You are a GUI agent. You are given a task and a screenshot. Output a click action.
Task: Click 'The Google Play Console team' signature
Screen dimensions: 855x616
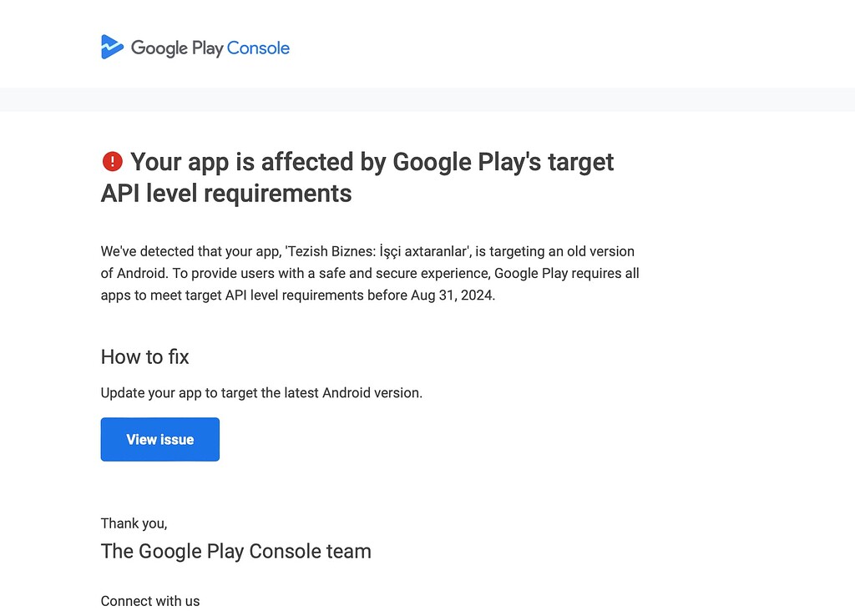click(x=235, y=551)
